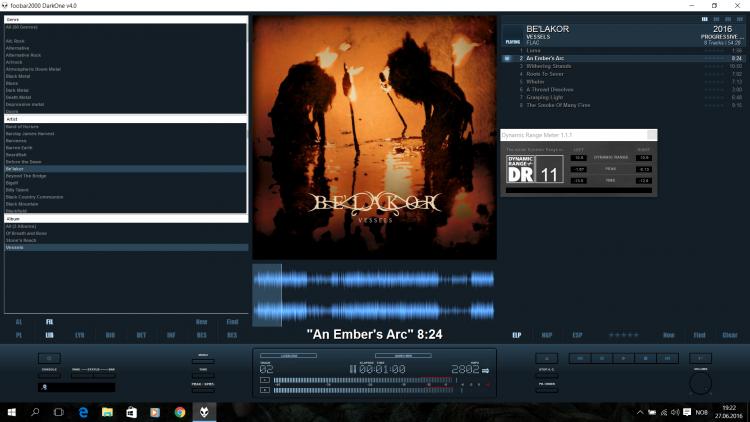The width and height of the screenshot is (750, 422).
Task: Select Black Metal in the Genre list
Action: pos(125,76)
